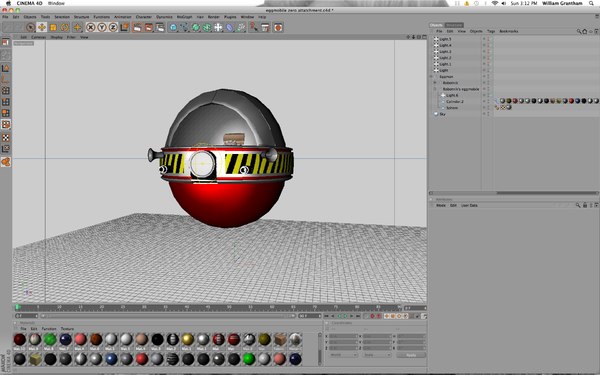
Task: Select the Live Selection arrow tool
Action: pyautogui.click(x=30, y=27)
